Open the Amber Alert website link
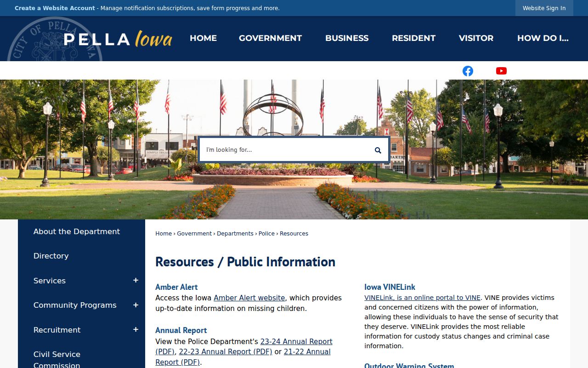The image size is (588, 368). 249,298
